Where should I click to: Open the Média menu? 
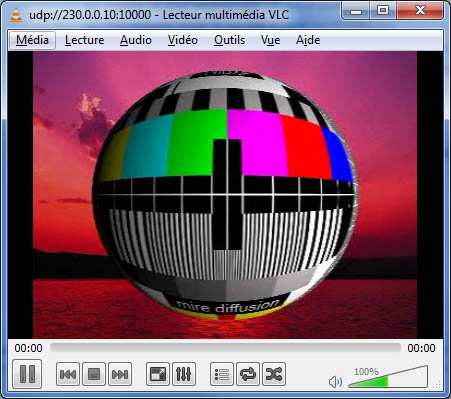pos(32,40)
